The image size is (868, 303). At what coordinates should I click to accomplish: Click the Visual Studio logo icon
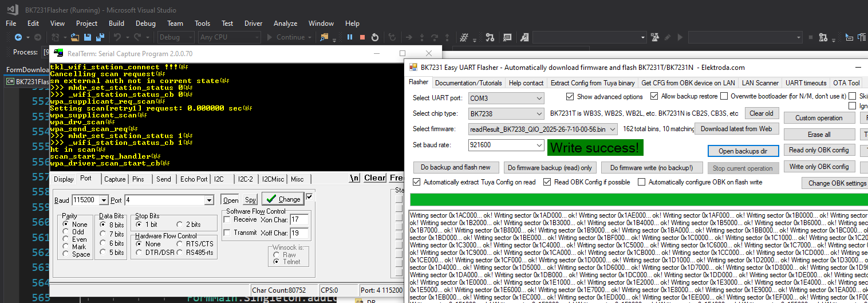12,10
